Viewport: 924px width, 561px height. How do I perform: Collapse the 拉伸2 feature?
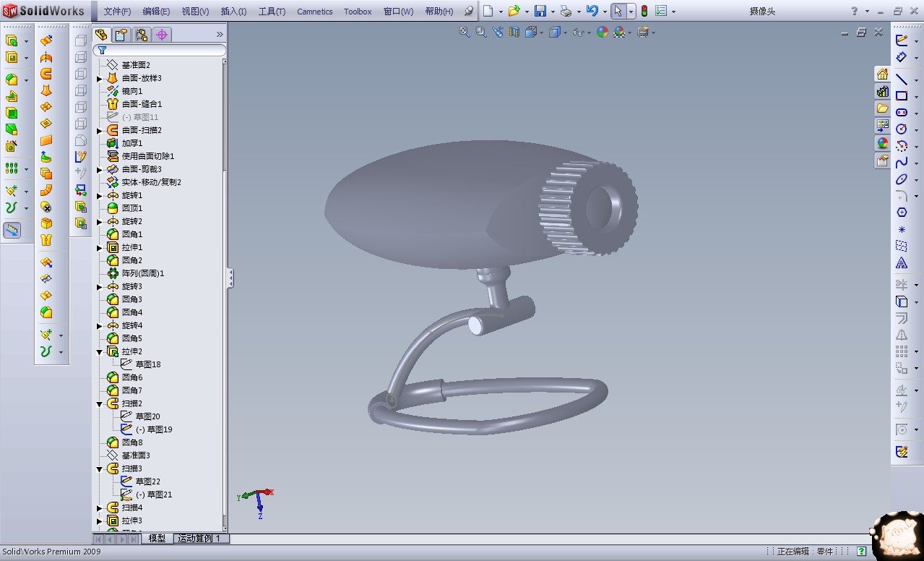100,351
